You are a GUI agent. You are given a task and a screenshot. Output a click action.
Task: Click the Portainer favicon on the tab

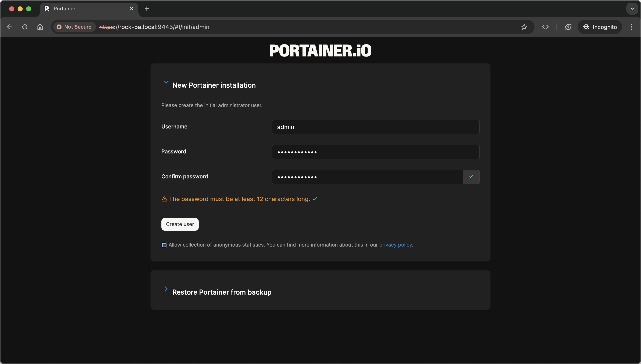click(x=47, y=8)
